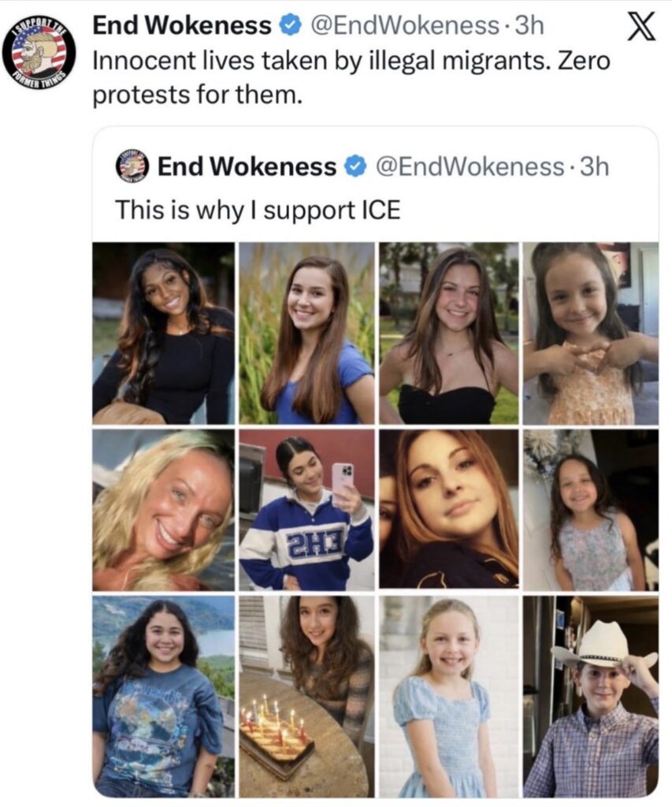Open the photo with the birthday cake candles
This screenshot has width=672, height=807.
coord(306,696)
